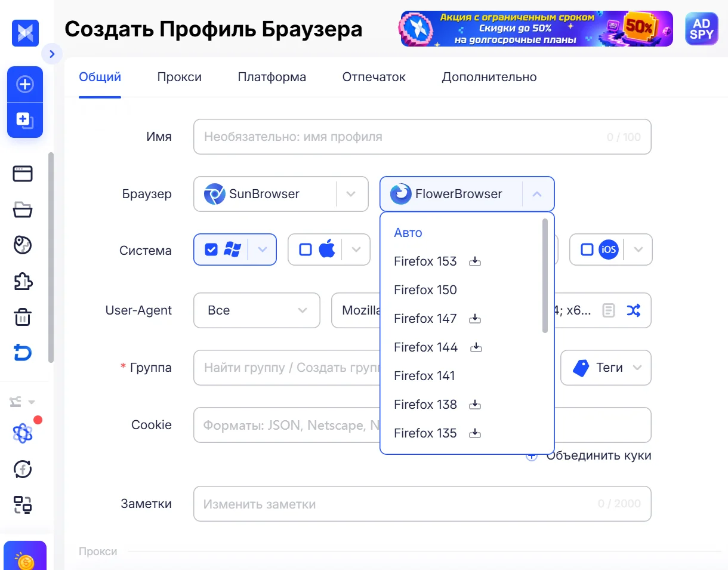Image resolution: width=728 pixels, height=570 pixels.
Task: Click the left sidebar scrollbar
Action: 51,257
